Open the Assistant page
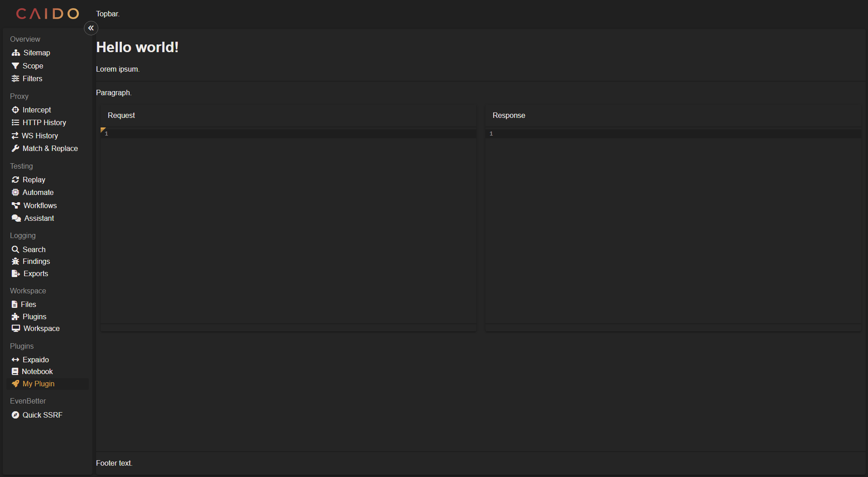This screenshot has height=477, width=868. click(39, 219)
